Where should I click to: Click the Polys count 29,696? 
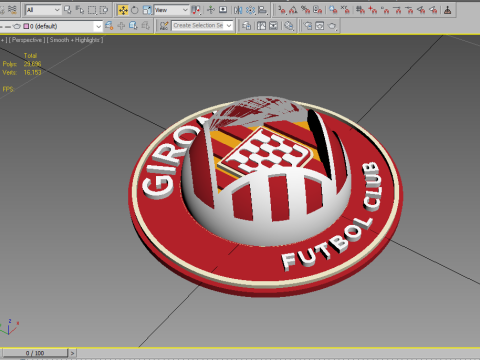coord(32,64)
